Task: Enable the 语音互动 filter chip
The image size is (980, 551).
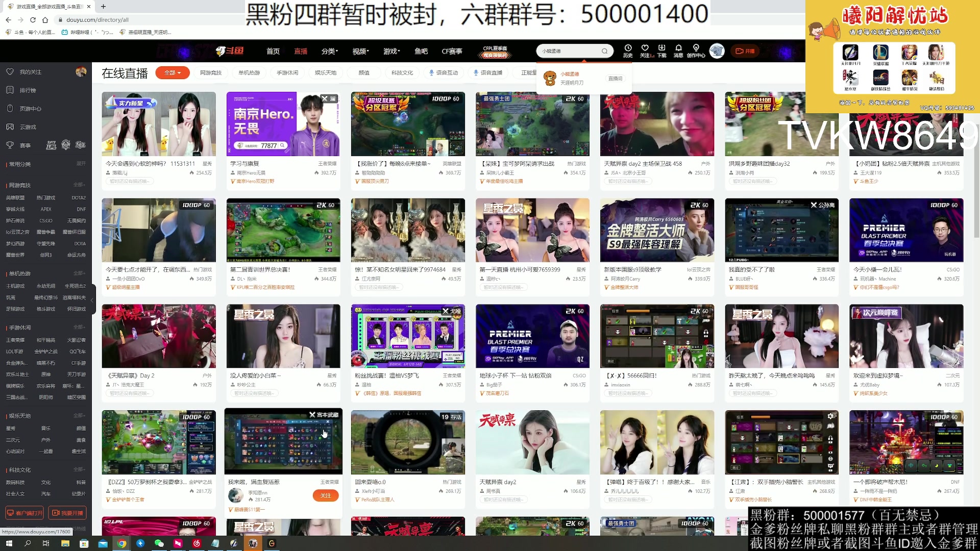Action: pyautogui.click(x=443, y=72)
